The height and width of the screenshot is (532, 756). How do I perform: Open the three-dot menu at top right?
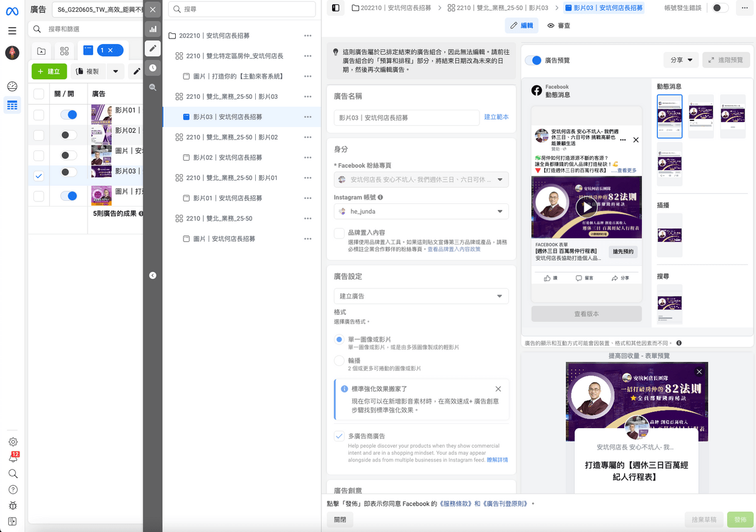point(745,8)
